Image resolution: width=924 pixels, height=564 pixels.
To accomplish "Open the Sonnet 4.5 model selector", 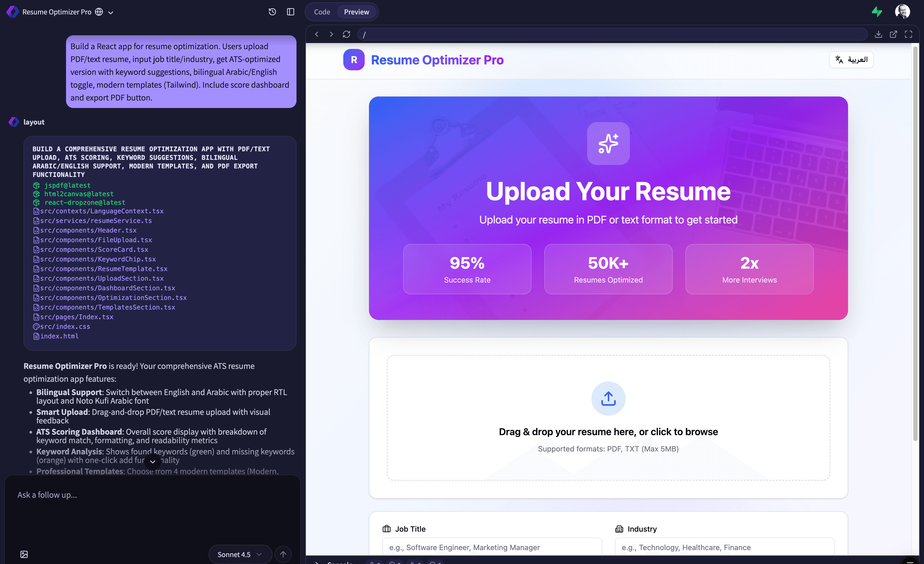I will (240, 554).
